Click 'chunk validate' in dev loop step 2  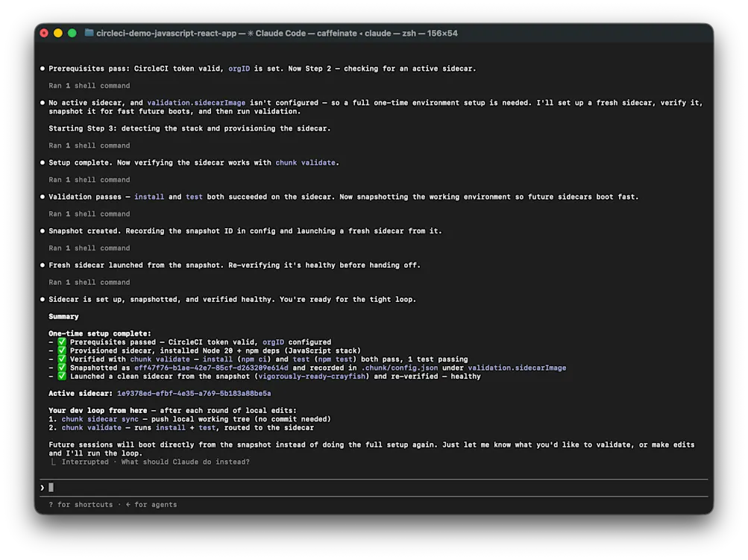(x=91, y=428)
